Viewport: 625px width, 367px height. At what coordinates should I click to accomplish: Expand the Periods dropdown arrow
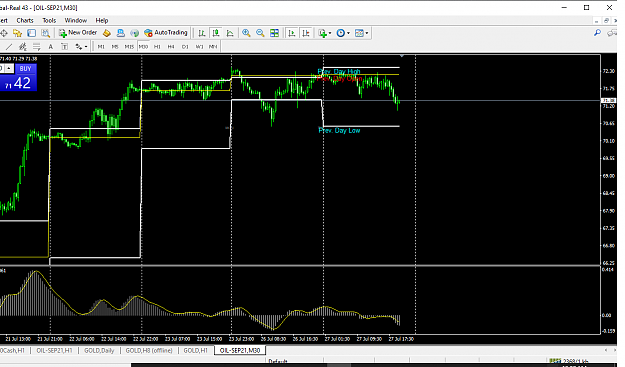(348, 33)
